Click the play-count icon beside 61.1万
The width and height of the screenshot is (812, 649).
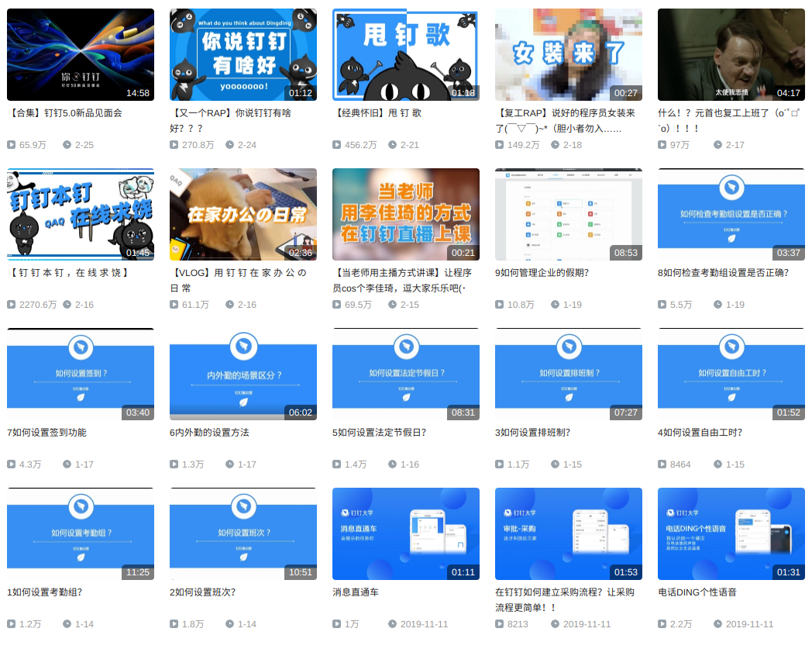click(x=174, y=304)
